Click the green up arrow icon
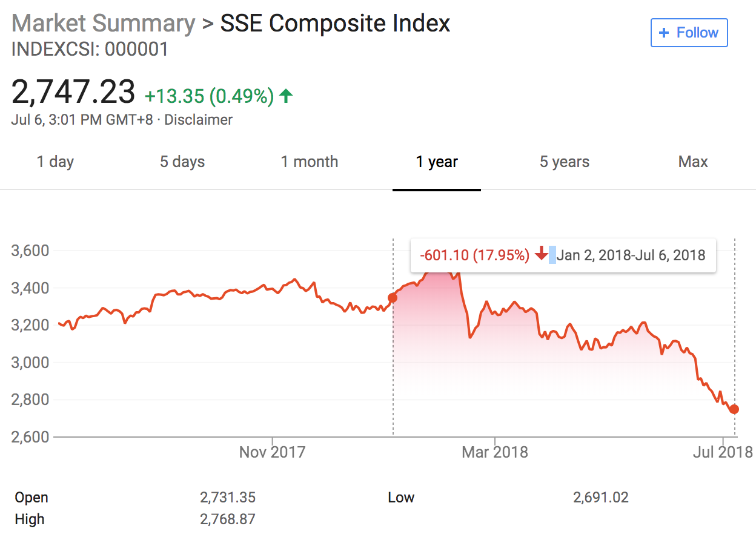Screen dimensions: 756x546 click(287, 95)
